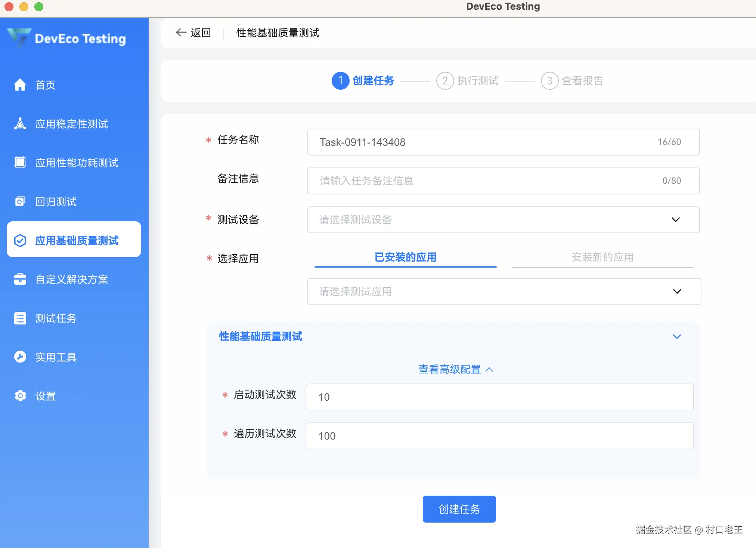
Task: Click the launch test count field
Action: pos(499,397)
